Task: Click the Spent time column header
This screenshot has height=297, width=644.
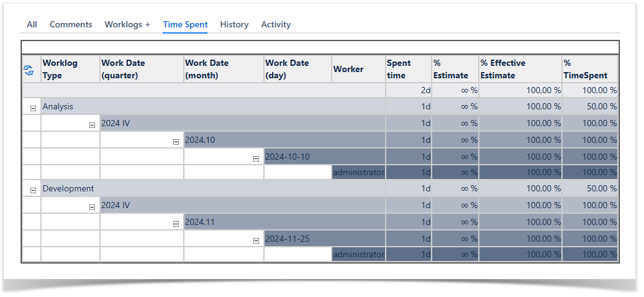Action: [399, 69]
